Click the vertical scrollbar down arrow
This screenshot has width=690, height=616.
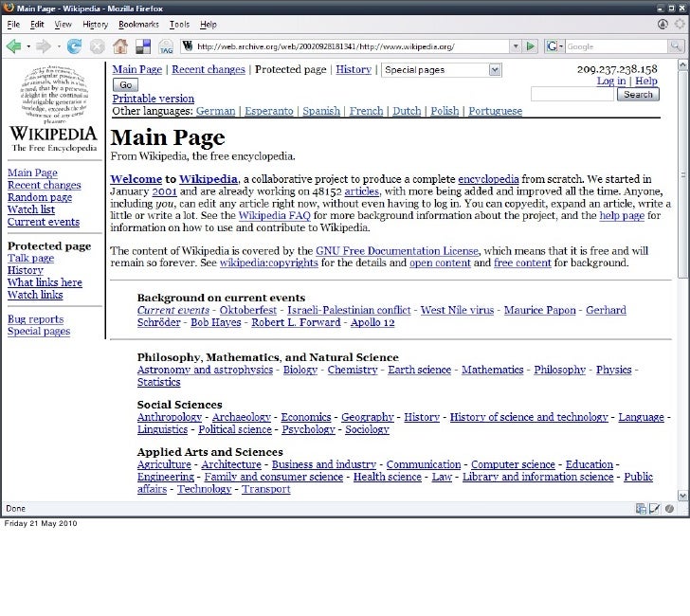682,496
